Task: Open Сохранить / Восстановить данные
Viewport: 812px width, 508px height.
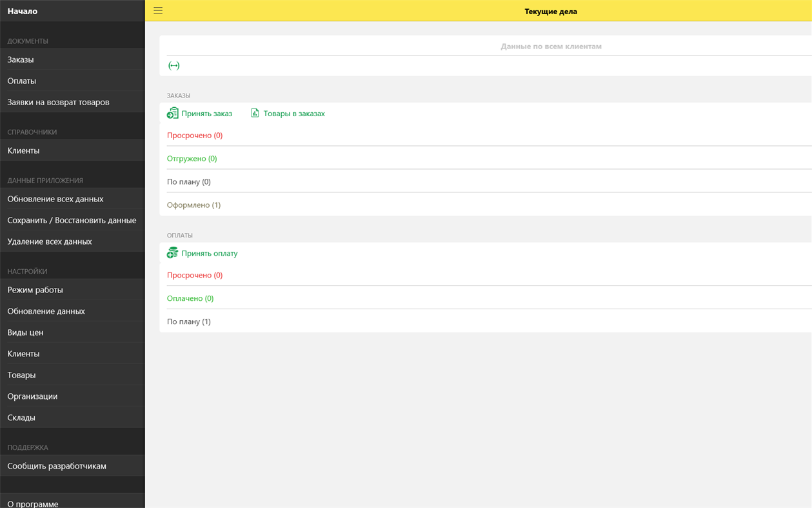Action: [x=71, y=219]
